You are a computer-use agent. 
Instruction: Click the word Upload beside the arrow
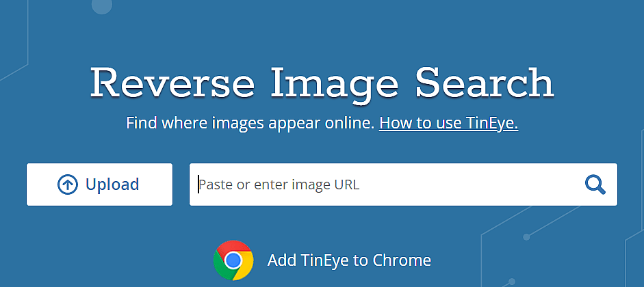pos(112,184)
